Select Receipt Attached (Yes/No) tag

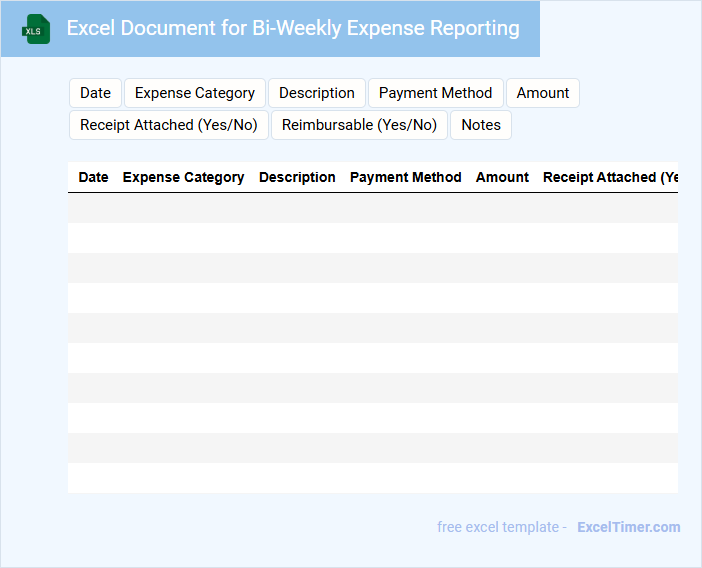click(x=169, y=125)
